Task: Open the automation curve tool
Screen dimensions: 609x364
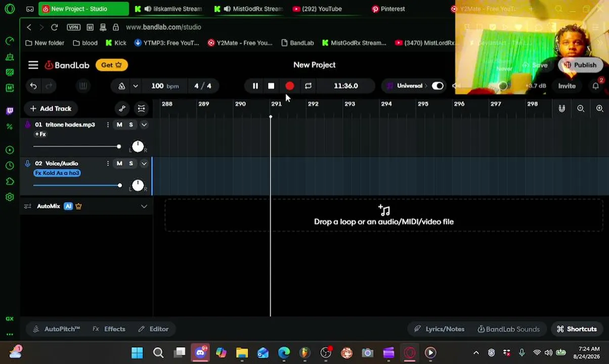Action: 122,108
